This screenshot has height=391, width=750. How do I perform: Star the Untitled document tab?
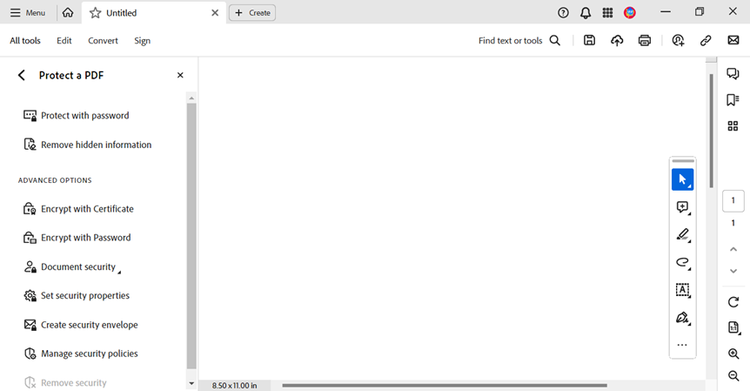95,13
